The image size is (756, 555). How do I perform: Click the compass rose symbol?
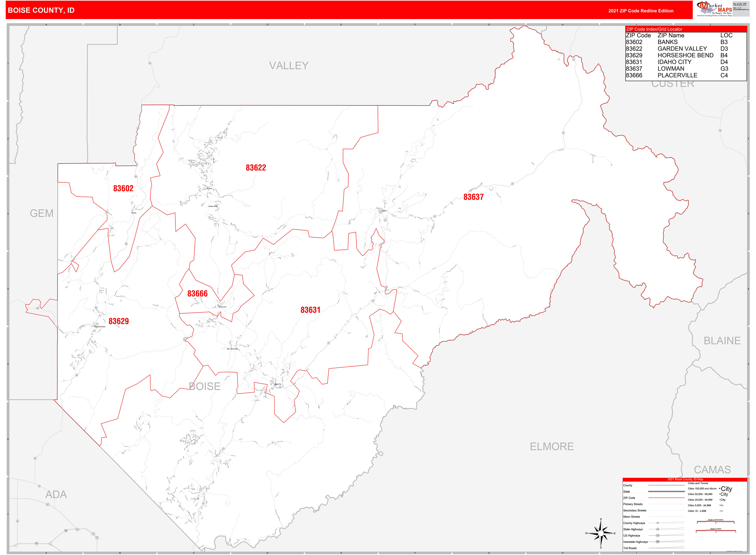tap(601, 533)
